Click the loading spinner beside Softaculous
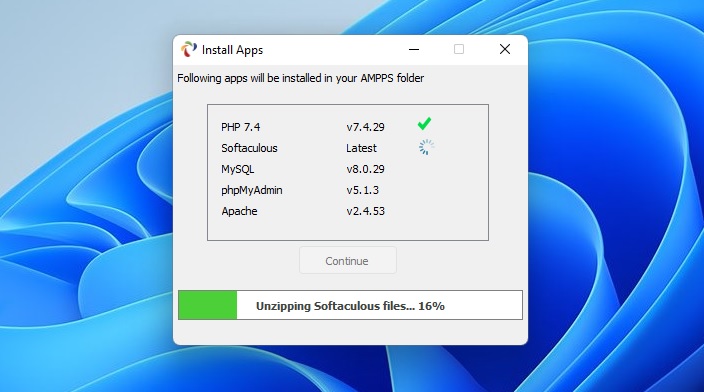Viewport: 704px width, 392px height. (x=427, y=147)
